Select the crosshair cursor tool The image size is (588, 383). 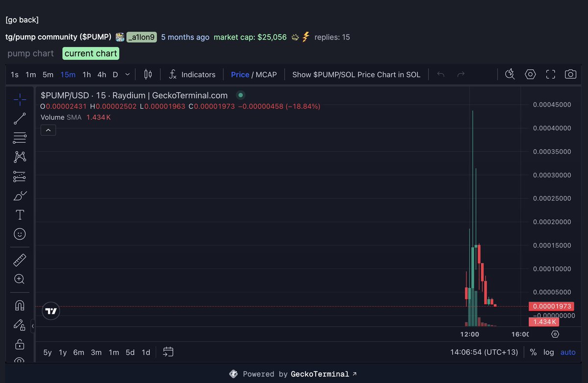pyautogui.click(x=20, y=100)
